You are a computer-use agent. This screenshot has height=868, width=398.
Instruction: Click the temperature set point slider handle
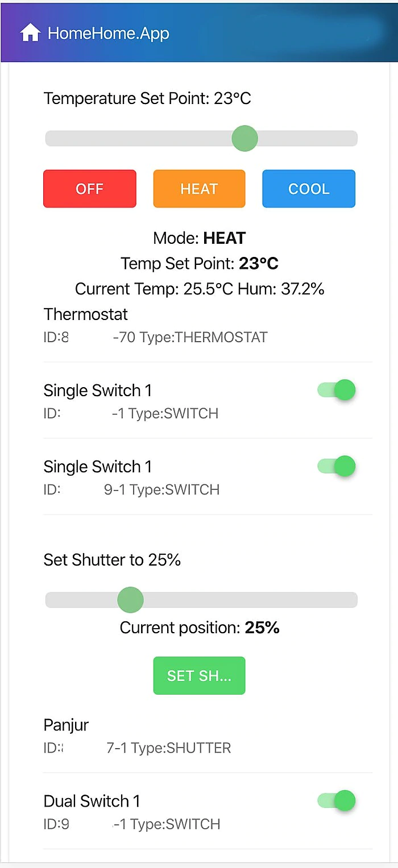245,139
